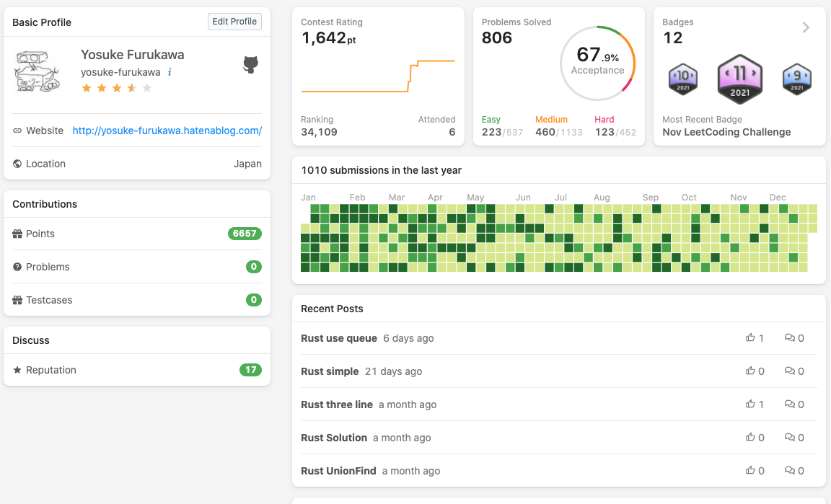Image resolution: width=831 pixels, height=504 pixels.
Task: Click the info icon beside yosuke-furukawa username
Action: [170, 72]
